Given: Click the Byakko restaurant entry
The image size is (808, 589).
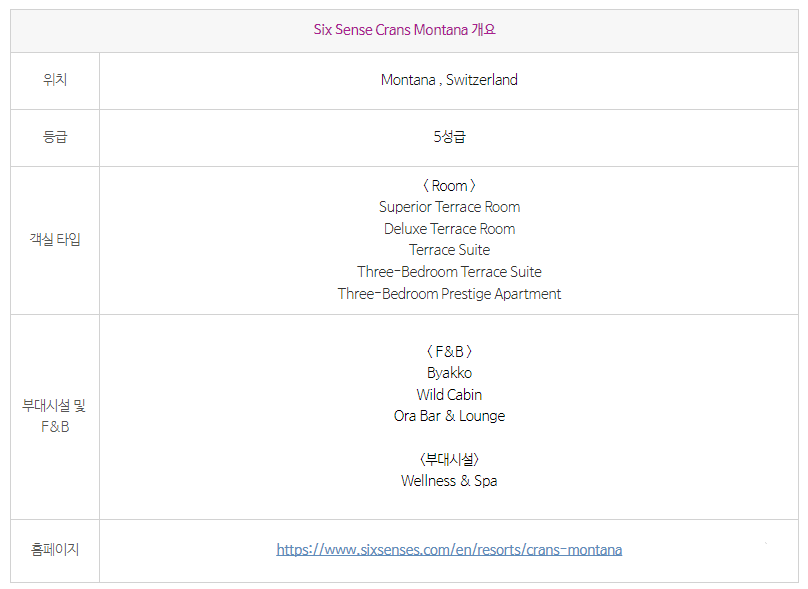Looking at the screenshot, I should pos(449,373).
